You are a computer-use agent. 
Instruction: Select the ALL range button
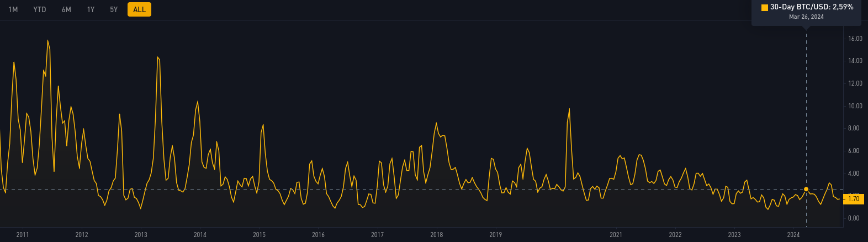139,9
